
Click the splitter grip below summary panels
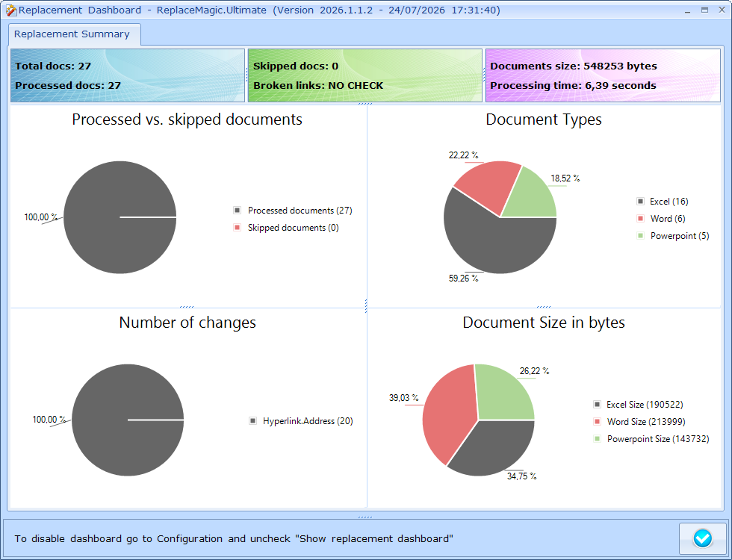365,104
